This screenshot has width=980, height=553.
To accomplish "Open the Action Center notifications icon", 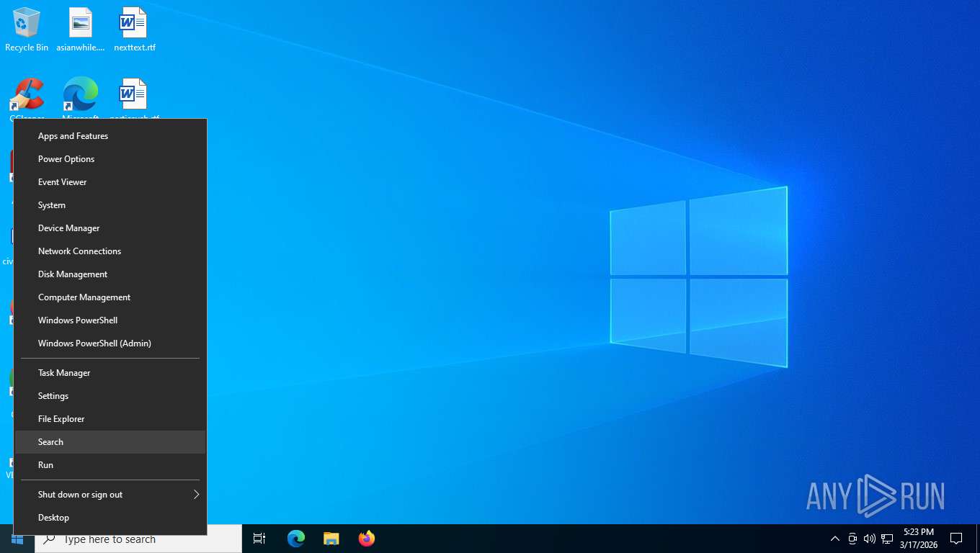I will [x=956, y=539].
